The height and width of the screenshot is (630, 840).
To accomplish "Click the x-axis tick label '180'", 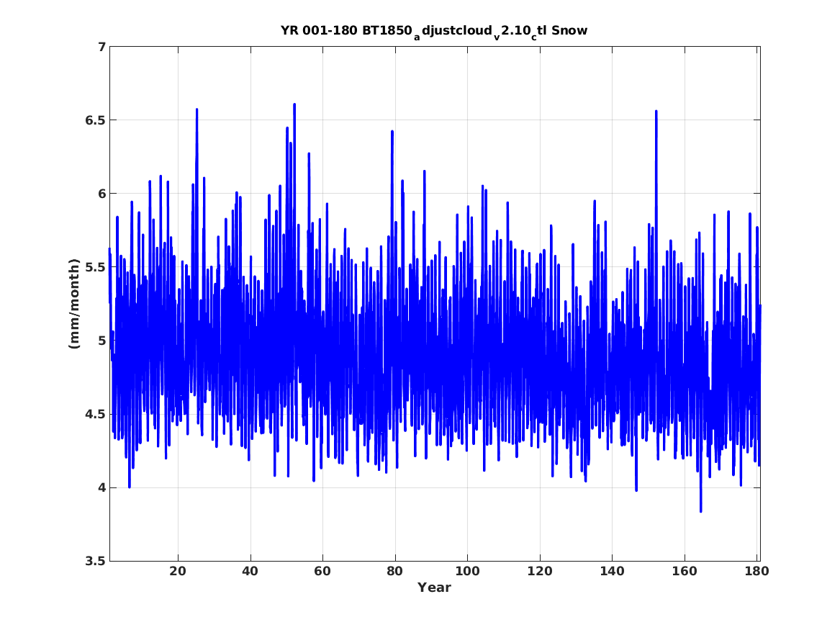I will tap(757, 571).
